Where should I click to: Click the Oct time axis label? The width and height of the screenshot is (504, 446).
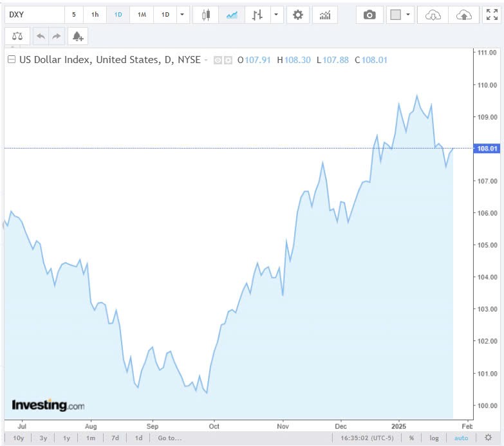tap(214, 427)
